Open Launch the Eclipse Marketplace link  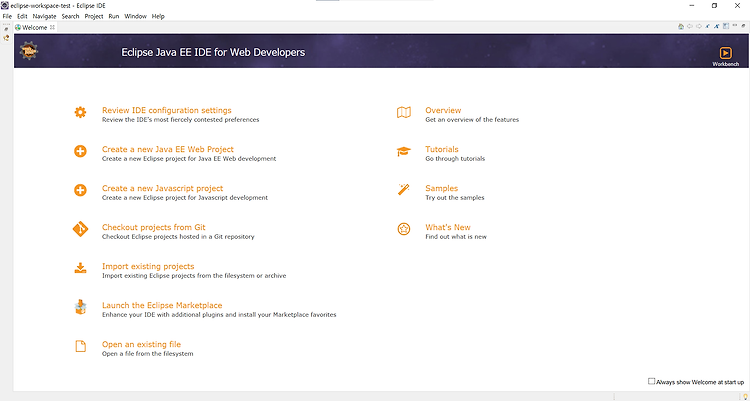coord(162,305)
